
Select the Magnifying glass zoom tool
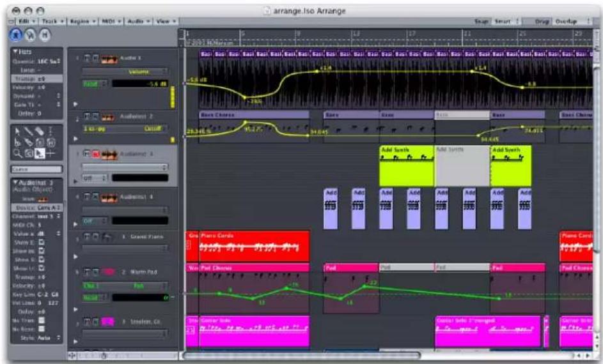click(x=17, y=153)
